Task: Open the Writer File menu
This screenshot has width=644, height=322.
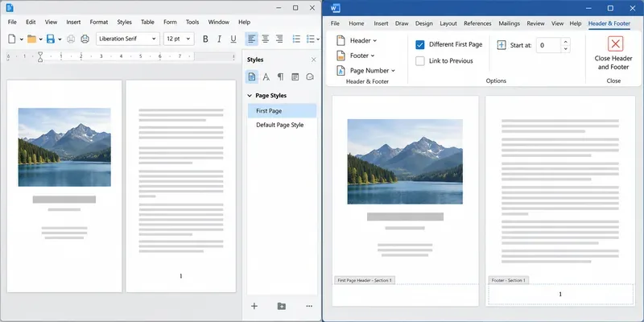Action: pos(12,23)
